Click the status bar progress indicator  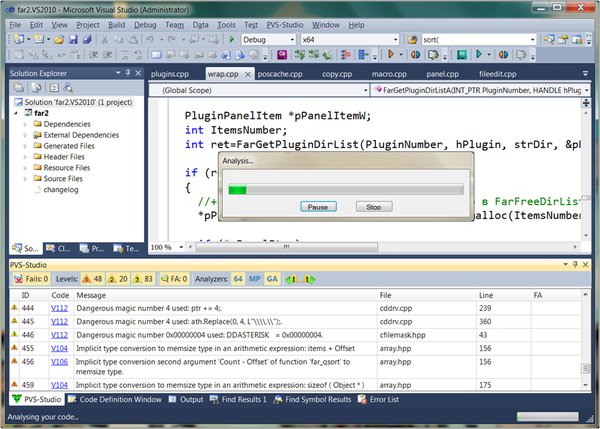[547, 417]
